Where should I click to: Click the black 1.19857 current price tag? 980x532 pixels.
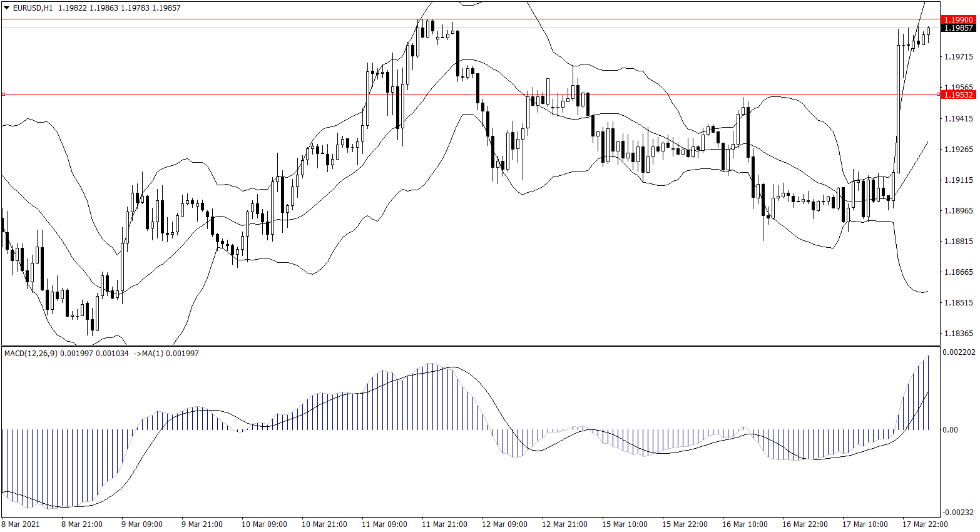tap(958, 28)
